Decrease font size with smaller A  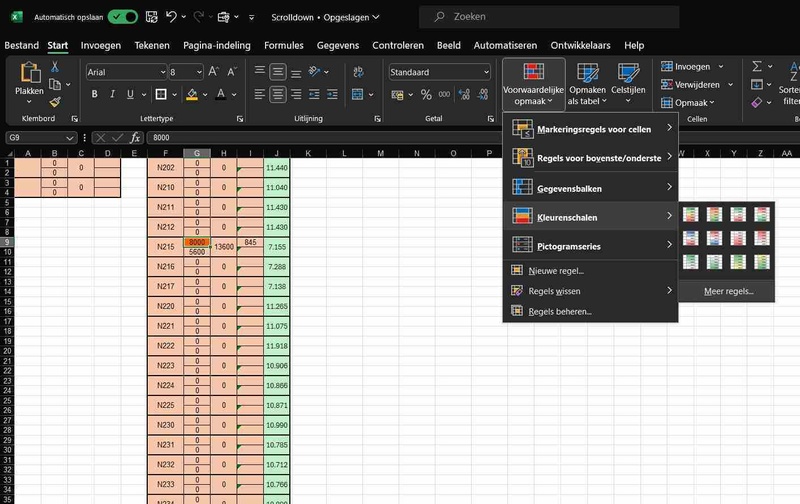(232, 71)
